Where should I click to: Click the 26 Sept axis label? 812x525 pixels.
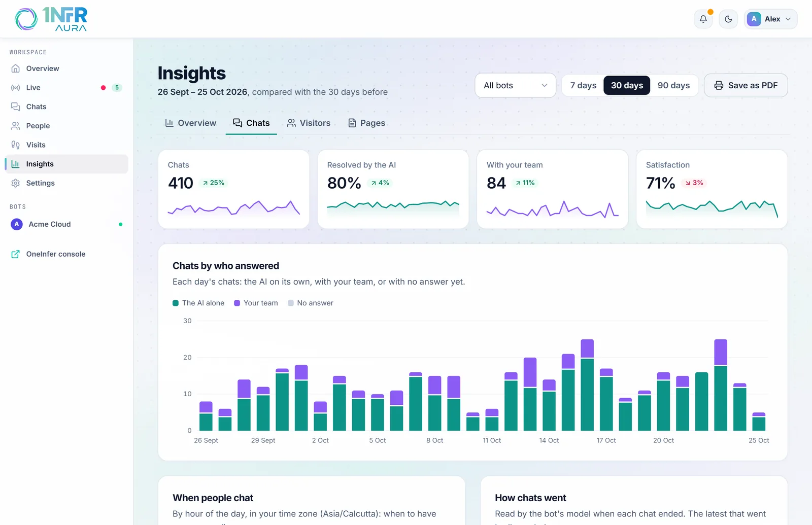coord(206,440)
